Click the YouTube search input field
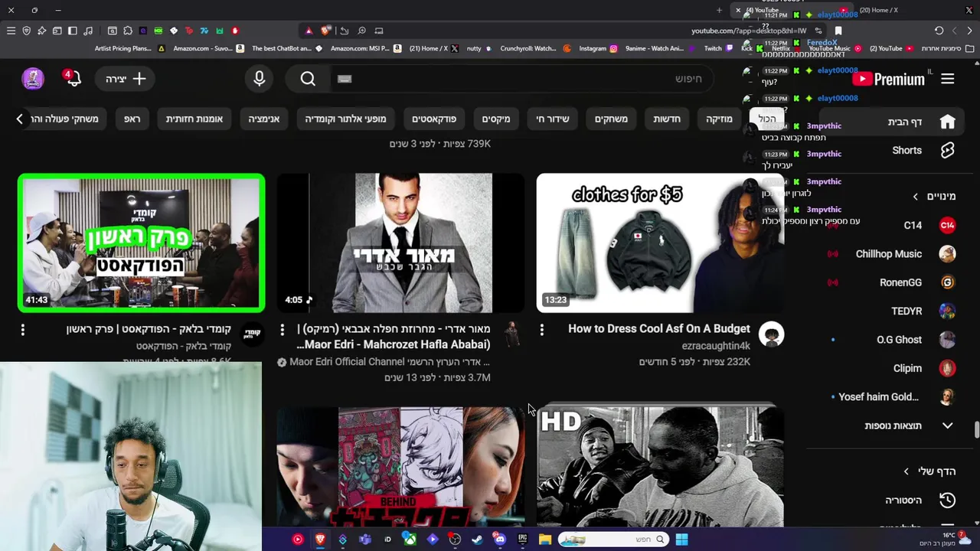Image resolution: width=980 pixels, height=551 pixels. (521, 79)
